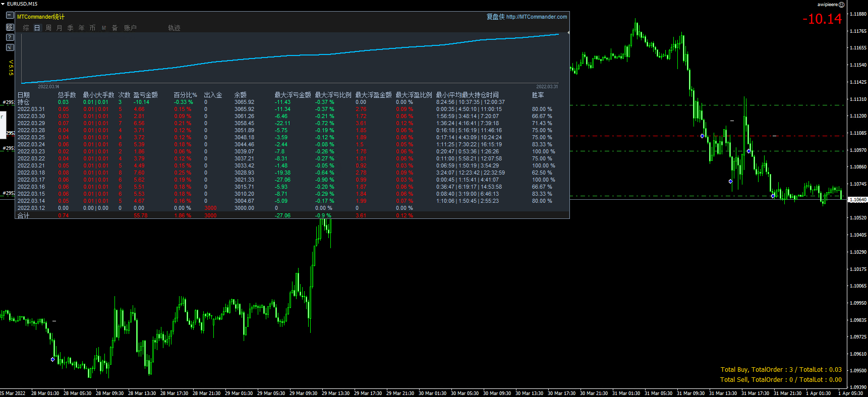The image size is (868, 397).
Task: Select the 持仓 open positions row
Action: pos(293,102)
